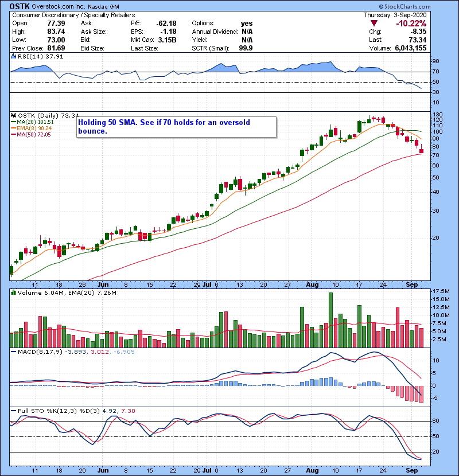
Task: Click the Chg value -8.35
Action: (418, 32)
